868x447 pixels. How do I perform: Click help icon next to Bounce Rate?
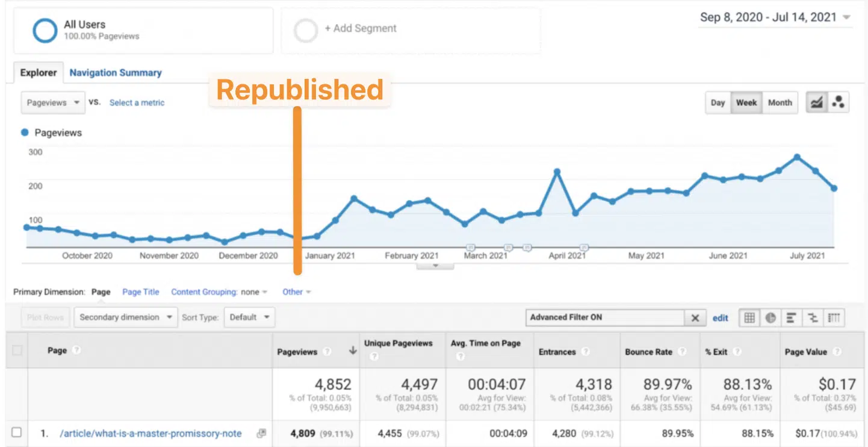[x=681, y=352]
